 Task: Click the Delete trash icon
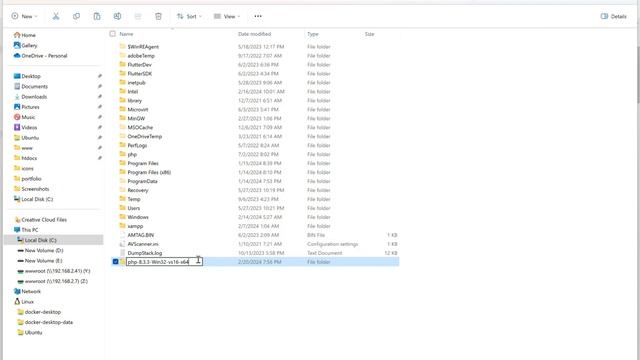click(158, 16)
